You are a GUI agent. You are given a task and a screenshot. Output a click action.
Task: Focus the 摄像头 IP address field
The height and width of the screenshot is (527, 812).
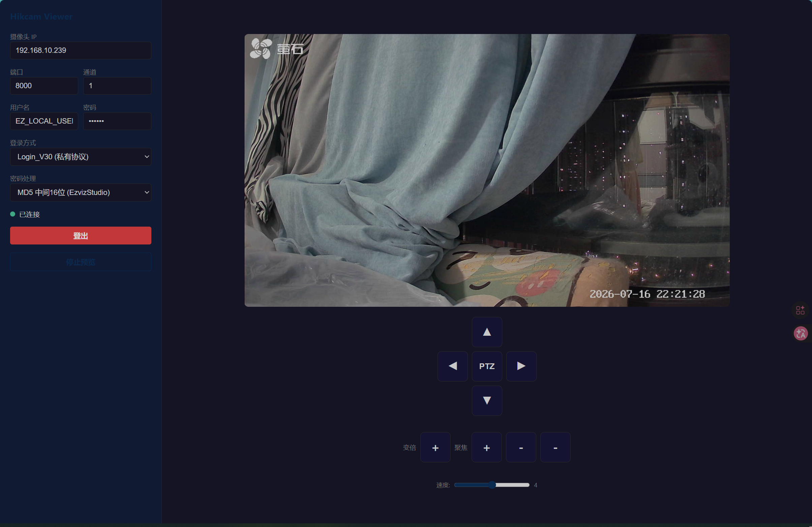pos(81,51)
